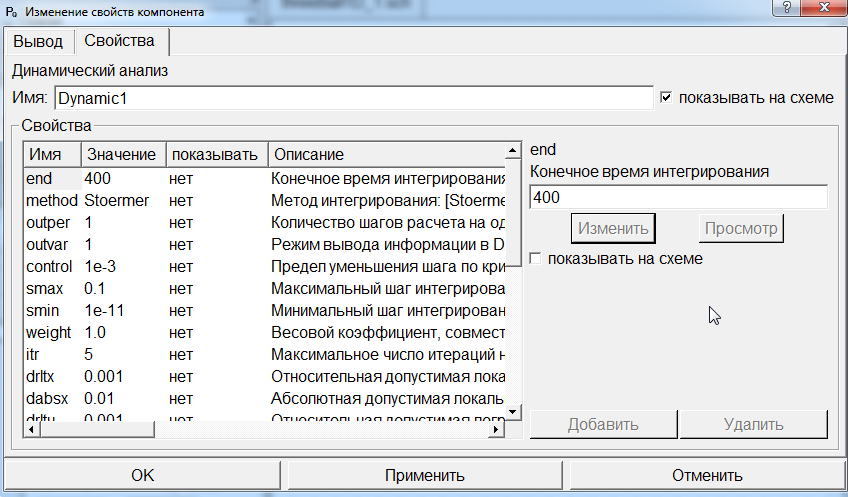Click the Значение column header
Image resolution: width=848 pixels, height=497 pixels.
(x=121, y=154)
